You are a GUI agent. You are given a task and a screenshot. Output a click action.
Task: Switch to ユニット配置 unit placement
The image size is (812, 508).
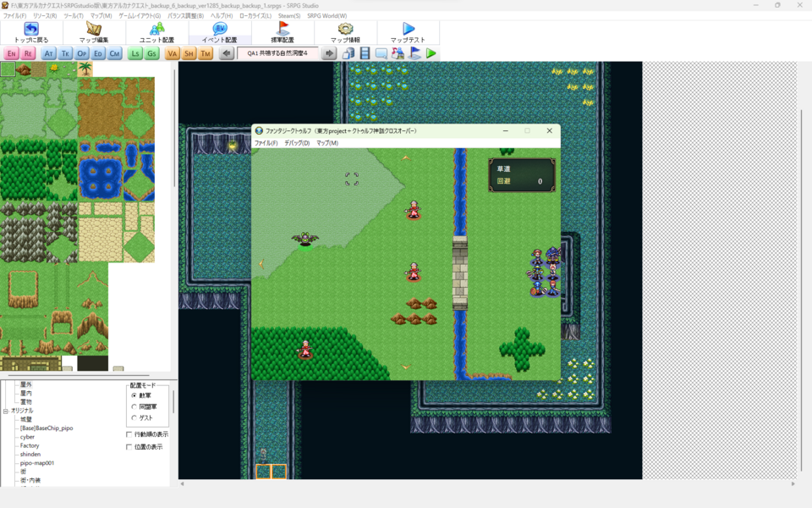point(157,33)
